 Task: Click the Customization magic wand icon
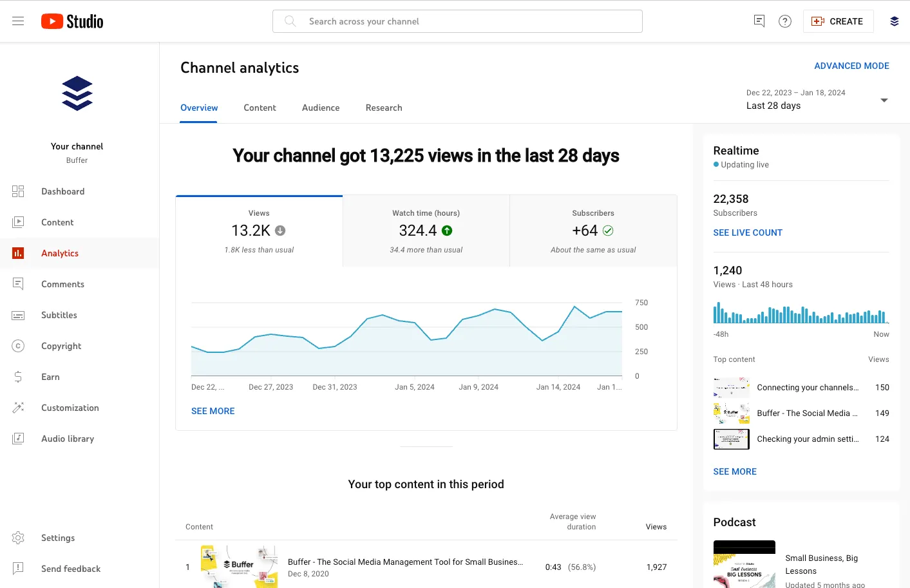18,408
